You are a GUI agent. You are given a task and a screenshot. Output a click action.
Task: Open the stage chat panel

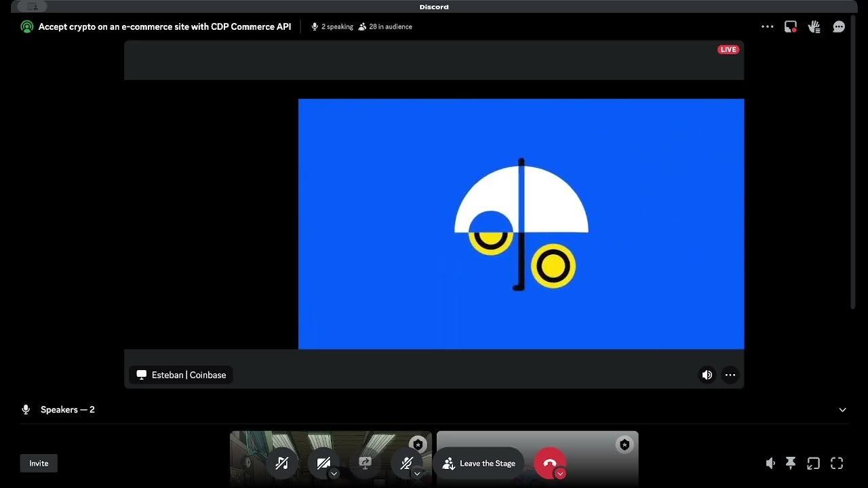(x=839, y=26)
